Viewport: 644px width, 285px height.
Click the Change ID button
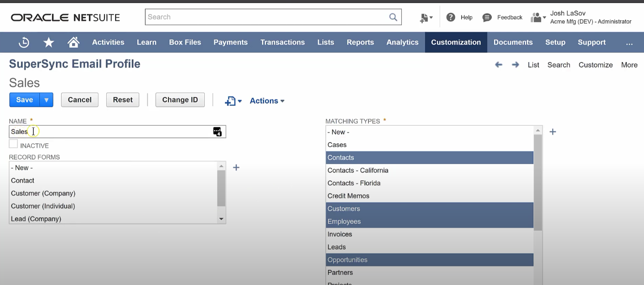tap(180, 100)
